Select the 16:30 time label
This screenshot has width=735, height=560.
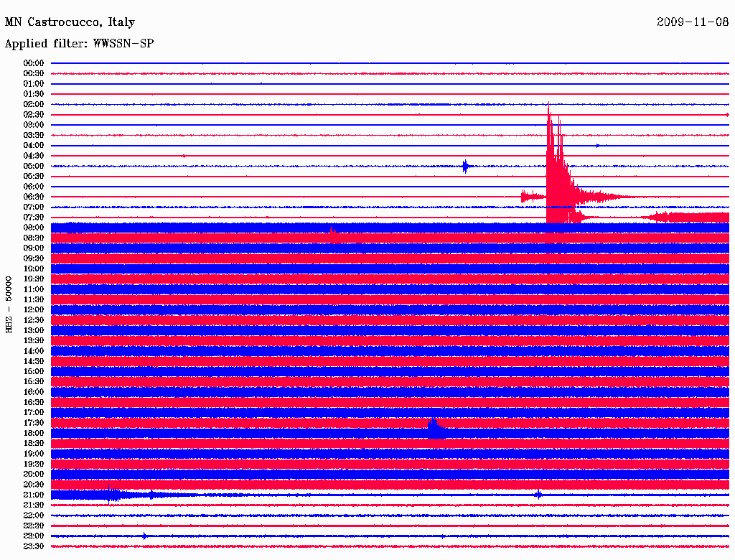[34, 403]
